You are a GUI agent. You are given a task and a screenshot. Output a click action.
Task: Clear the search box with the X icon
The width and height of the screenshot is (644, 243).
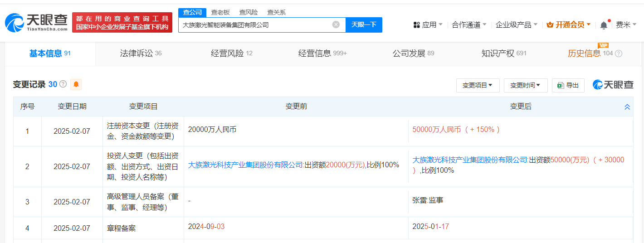(x=336, y=24)
